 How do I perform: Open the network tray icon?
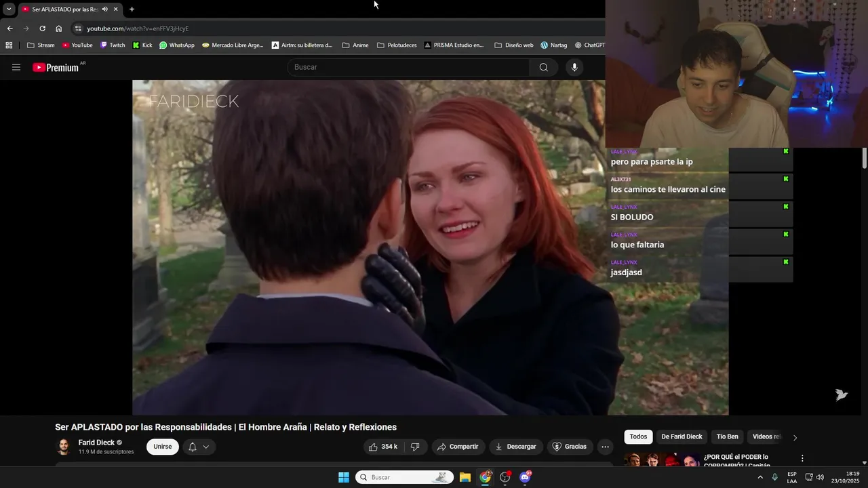point(809,477)
